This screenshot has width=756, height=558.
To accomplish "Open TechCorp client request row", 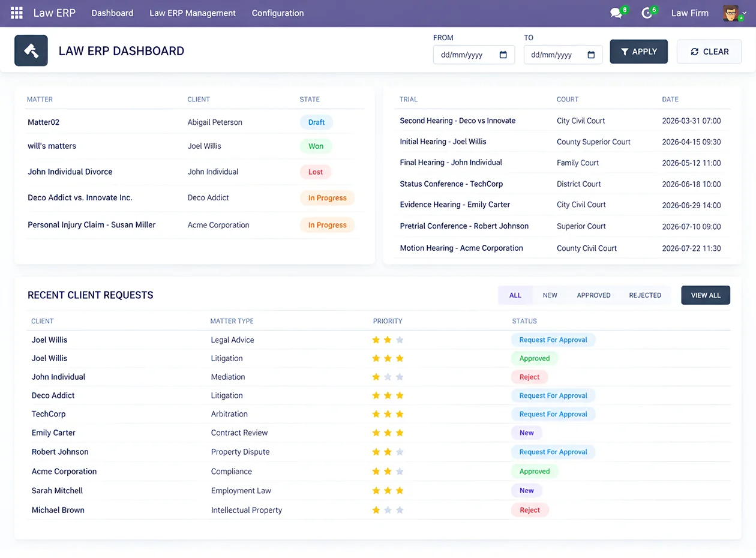I will coord(379,414).
